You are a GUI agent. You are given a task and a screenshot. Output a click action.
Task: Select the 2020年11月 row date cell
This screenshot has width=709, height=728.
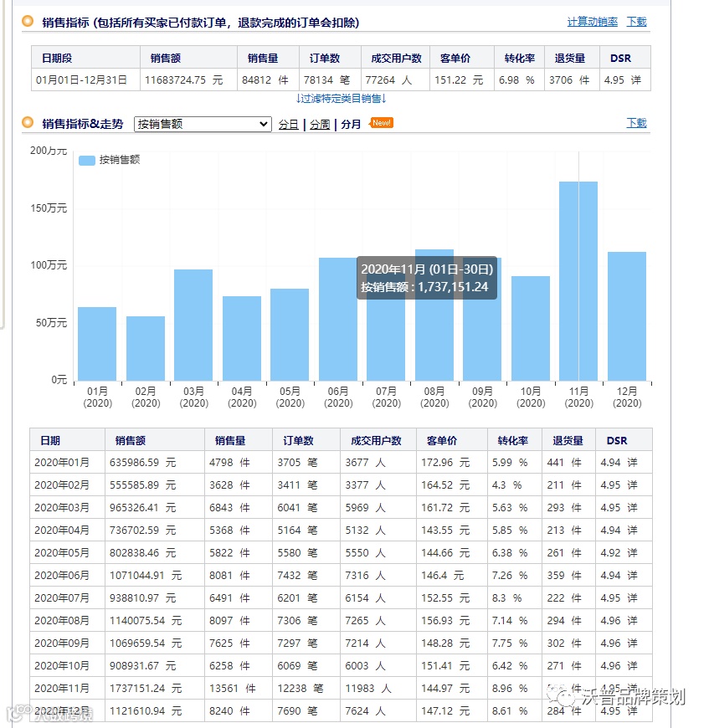coord(67,689)
